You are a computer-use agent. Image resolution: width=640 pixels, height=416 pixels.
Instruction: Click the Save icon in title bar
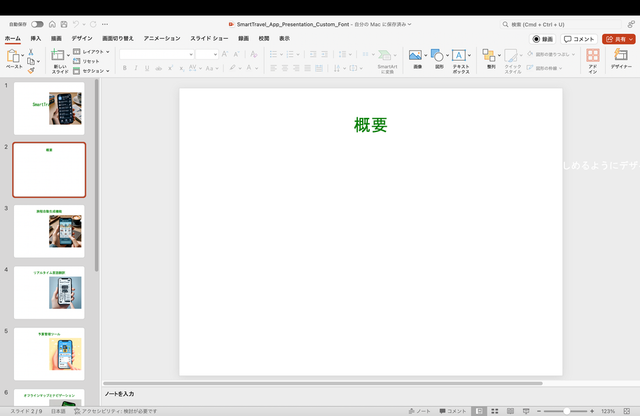(64, 23)
